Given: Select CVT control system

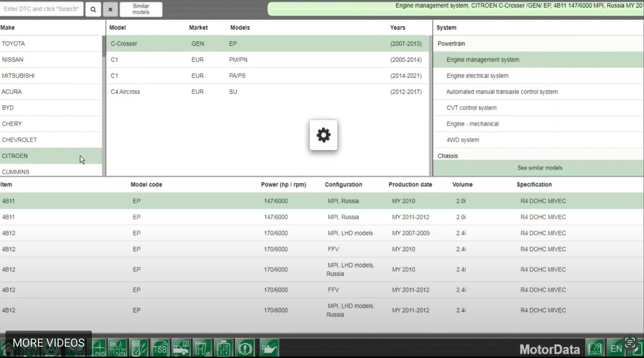Looking at the screenshot, I should (x=538, y=108).
